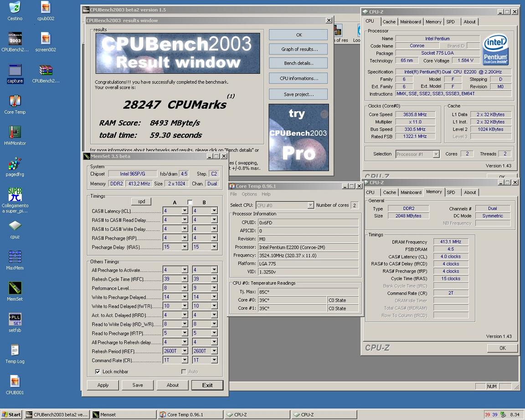525x420 pixels.
Task: Open the SPD tab in the CPU-Z memory timings window
Action: pos(451,192)
